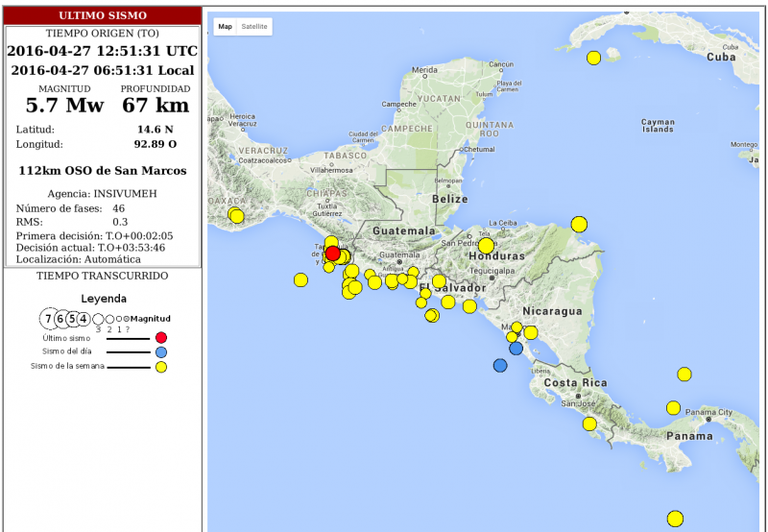The image size is (768, 532).
Task: Click the magnitude 7 legend circle
Action: pyautogui.click(x=48, y=319)
